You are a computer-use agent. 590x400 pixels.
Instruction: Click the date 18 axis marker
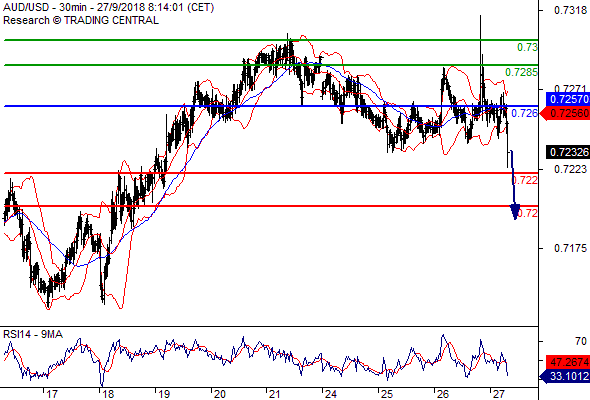coord(108,394)
